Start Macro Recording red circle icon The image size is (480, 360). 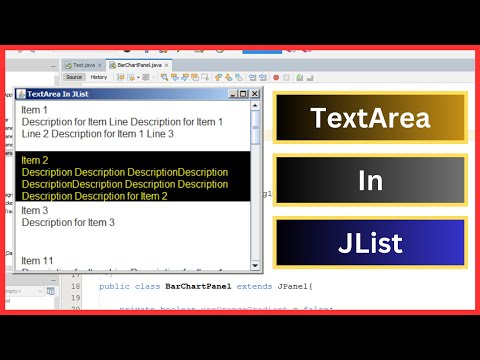[x=276, y=78]
